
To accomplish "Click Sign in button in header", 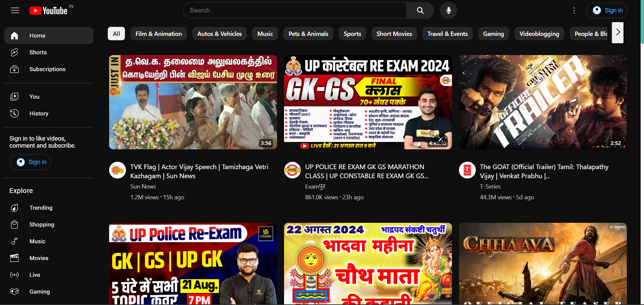I will pyautogui.click(x=607, y=10).
